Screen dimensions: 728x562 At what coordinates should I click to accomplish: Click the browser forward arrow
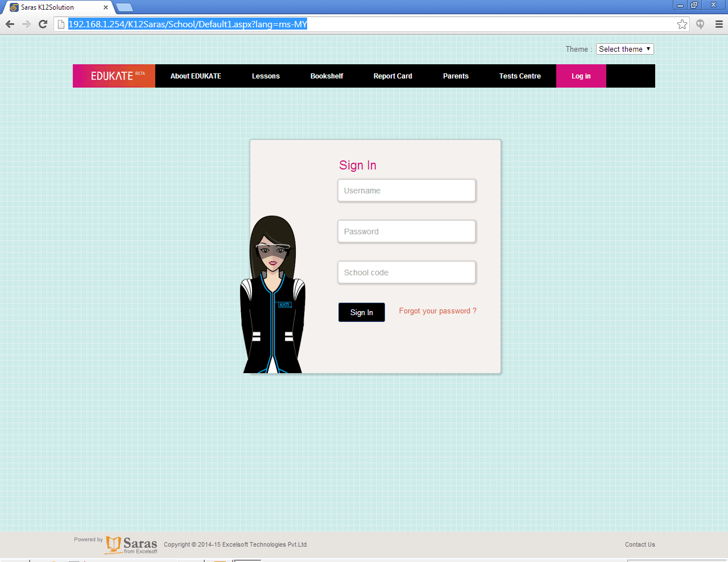click(x=26, y=24)
